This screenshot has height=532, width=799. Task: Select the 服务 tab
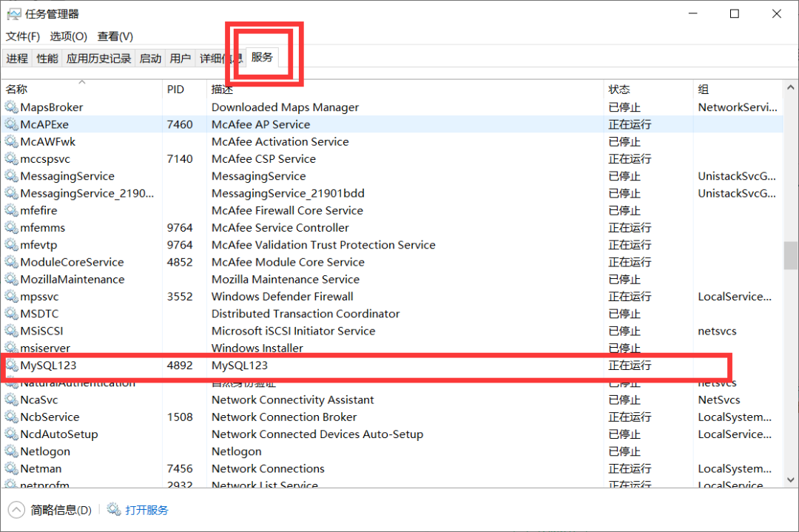coord(262,57)
